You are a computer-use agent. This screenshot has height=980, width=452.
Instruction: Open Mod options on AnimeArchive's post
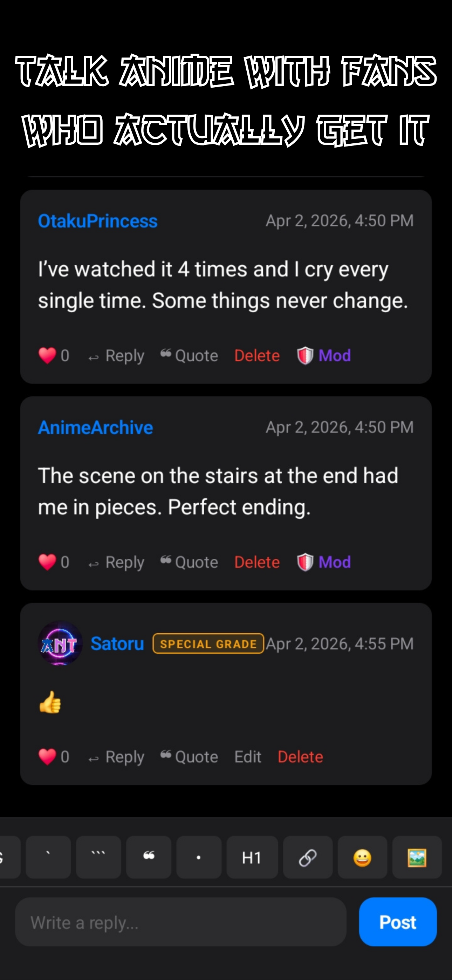coord(324,562)
